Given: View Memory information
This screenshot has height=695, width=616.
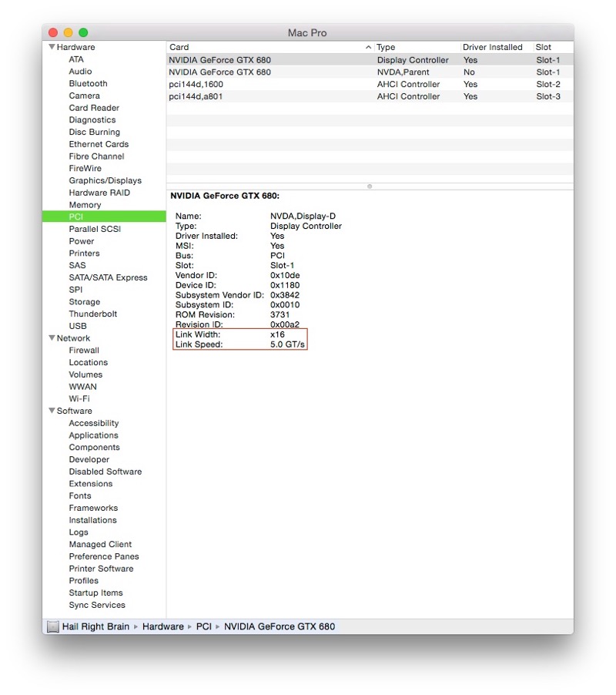Looking at the screenshot, I should 85,205.
